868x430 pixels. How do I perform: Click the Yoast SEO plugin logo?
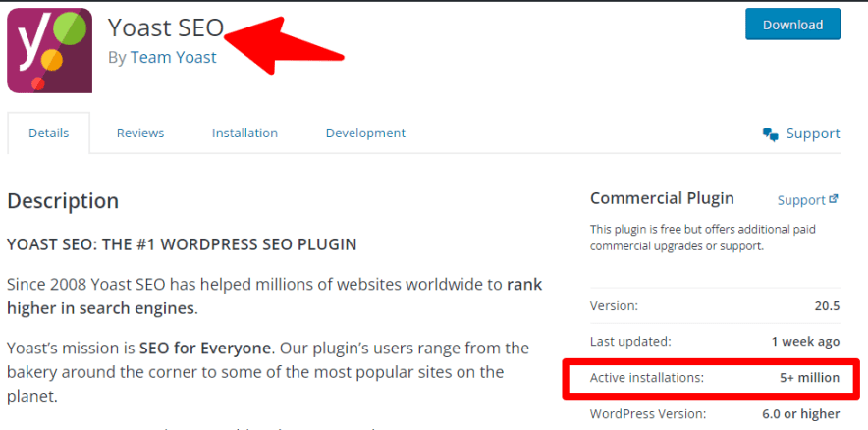(x=49, y=50)
